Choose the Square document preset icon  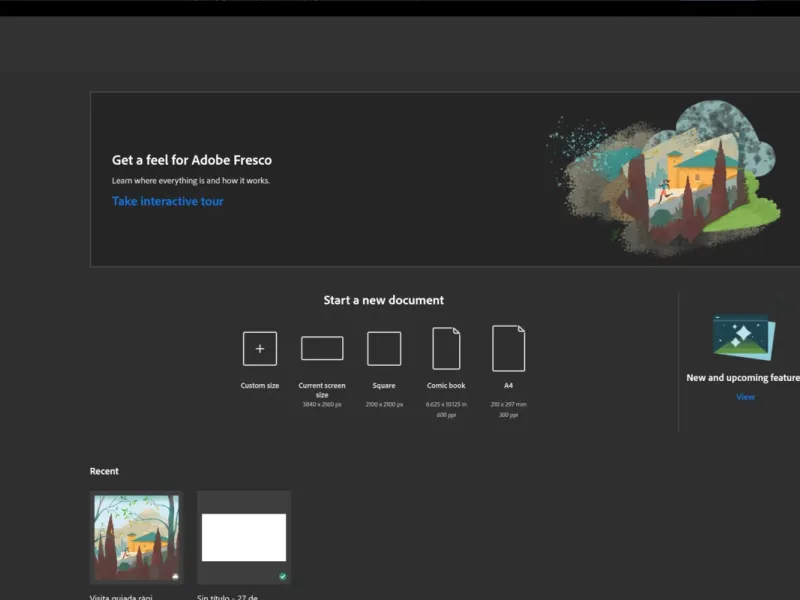pyautogui.click(x=384, y=348)
